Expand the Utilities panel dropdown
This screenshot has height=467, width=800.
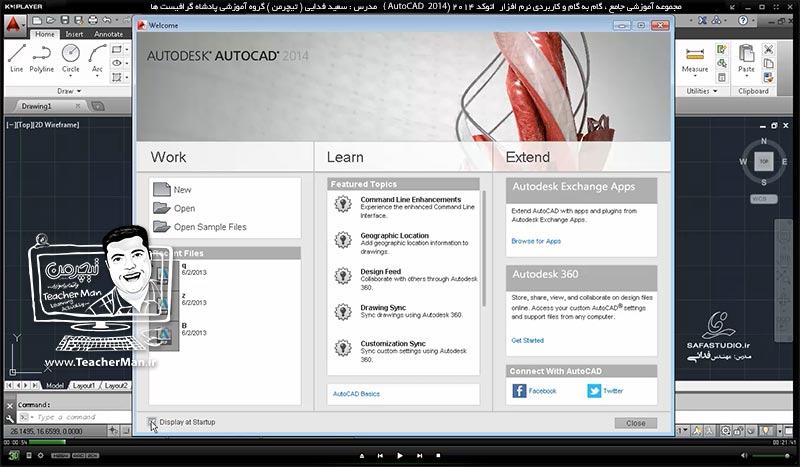coord(715,91)
